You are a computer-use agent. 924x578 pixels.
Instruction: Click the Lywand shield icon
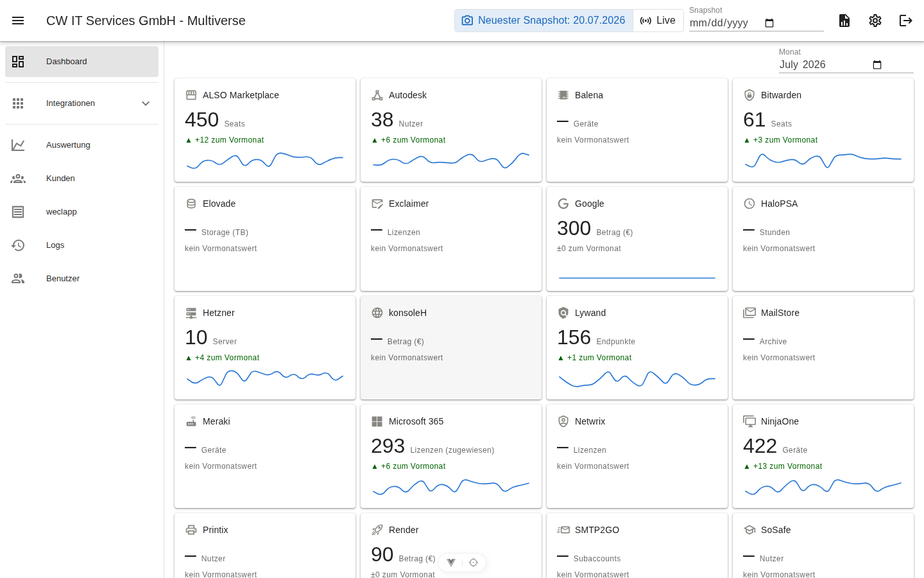click(563, 313)
